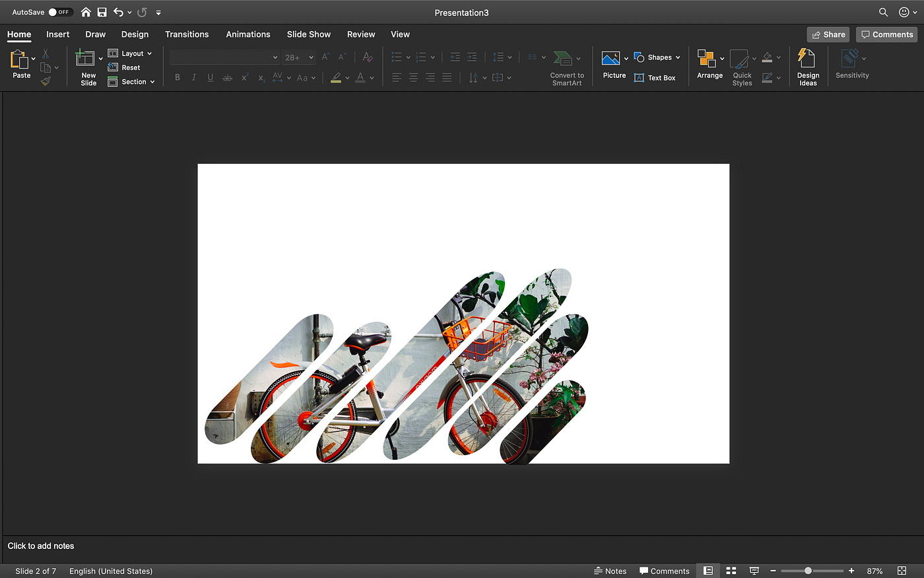924x578 pixels.
Task: Apply bold formatting
Action: (177, 77)
